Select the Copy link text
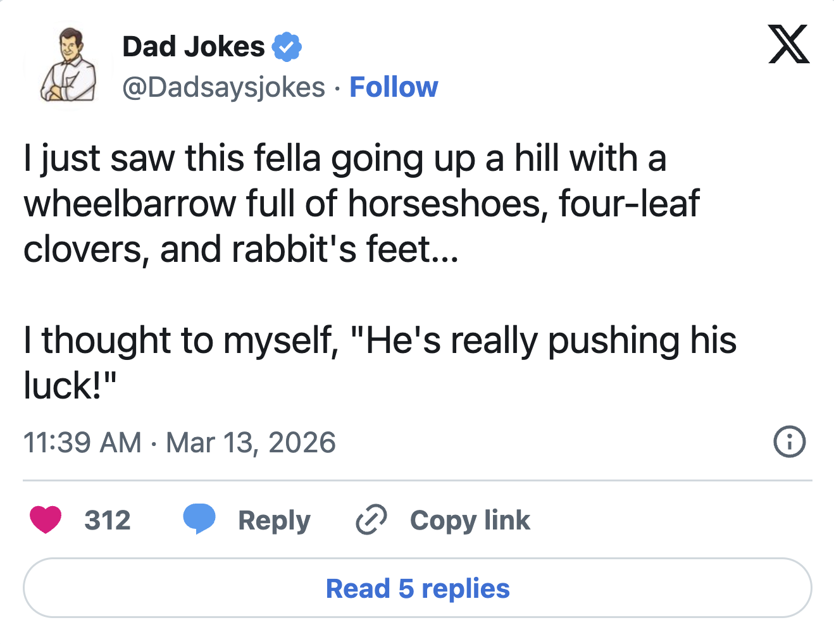Viewport: 834px width, 644px height. 470,520
